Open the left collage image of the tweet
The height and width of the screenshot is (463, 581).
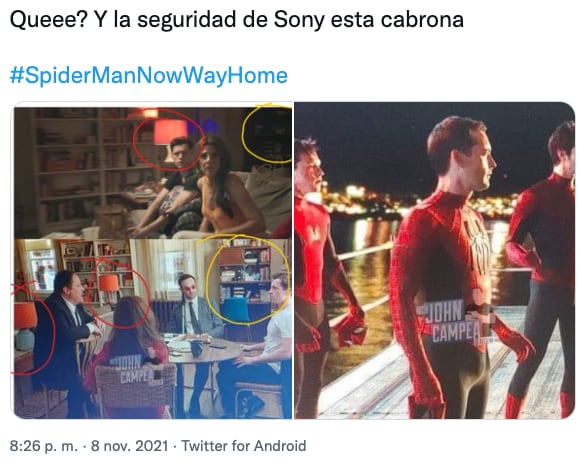click(x=153, y=260)
